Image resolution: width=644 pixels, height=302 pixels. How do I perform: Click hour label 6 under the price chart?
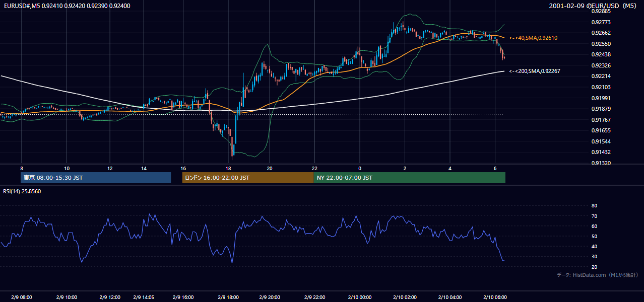click(x=495, y=168)
